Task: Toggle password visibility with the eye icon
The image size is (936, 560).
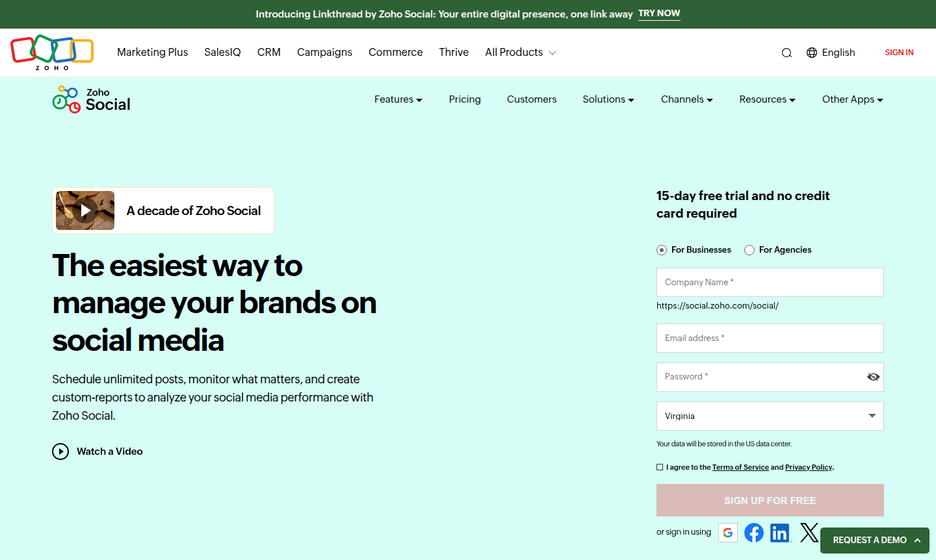Action: [873, 377]
